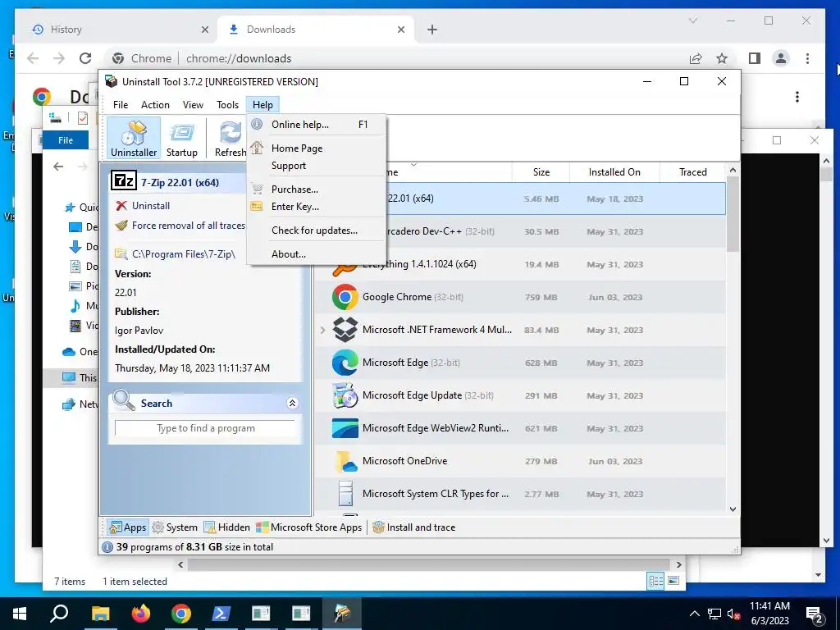Open Windows Start menu
The height and width of the screenshot is (630, 840).
click(x=20, y=614)
